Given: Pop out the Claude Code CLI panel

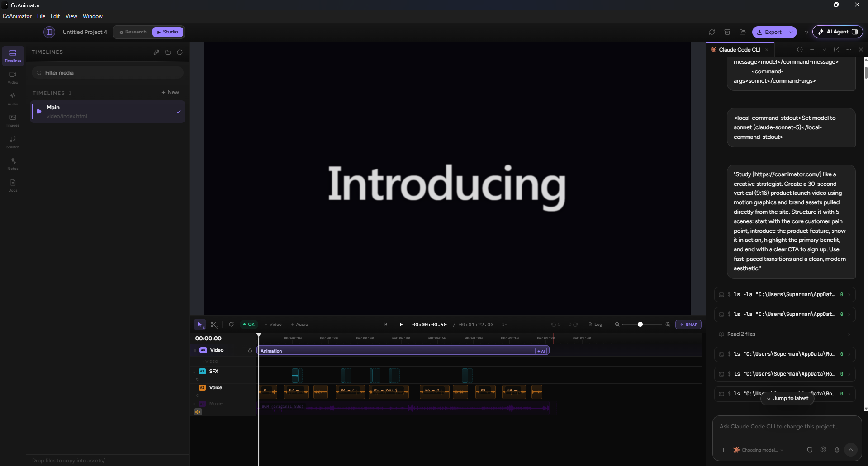Looking at the screenshot, I should point(836,50).
